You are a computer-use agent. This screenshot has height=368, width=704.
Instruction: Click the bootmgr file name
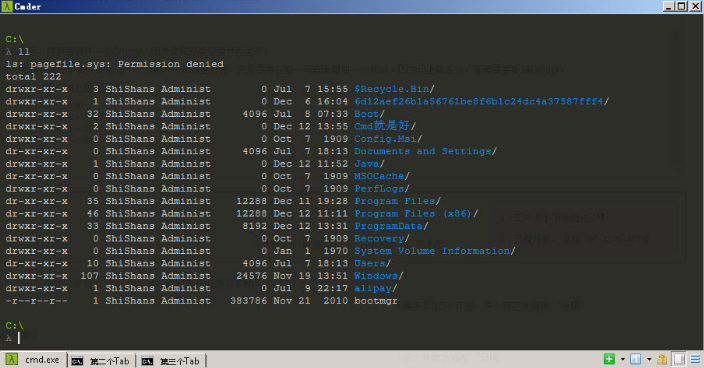point(375,301)
